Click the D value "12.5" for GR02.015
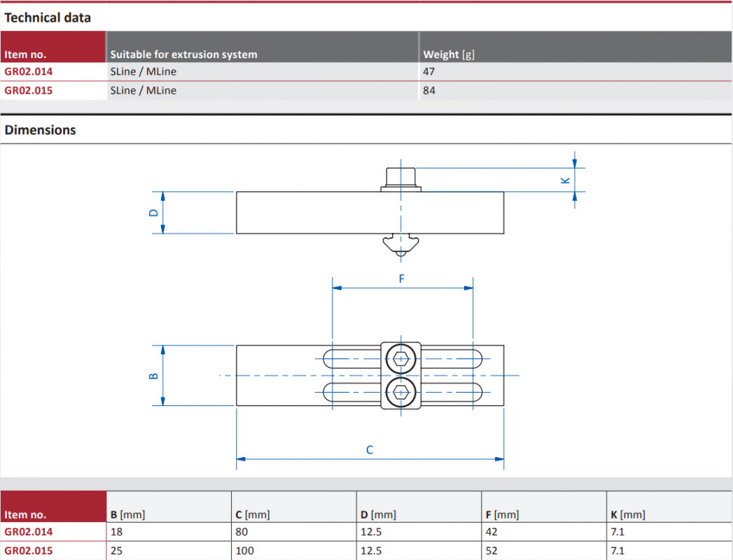The image size is (733, 560). point(371,551)
